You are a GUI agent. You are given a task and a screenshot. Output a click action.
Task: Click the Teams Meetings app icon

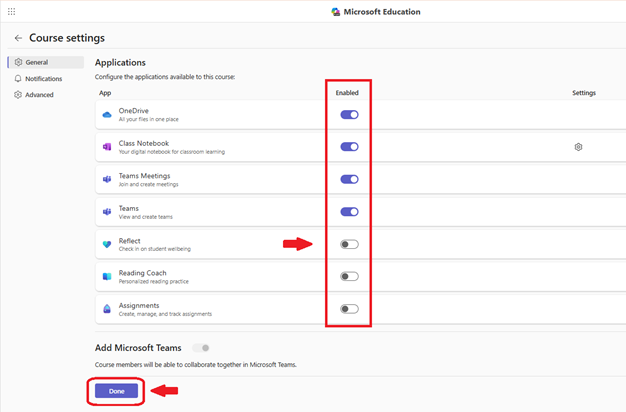(107, 179)
